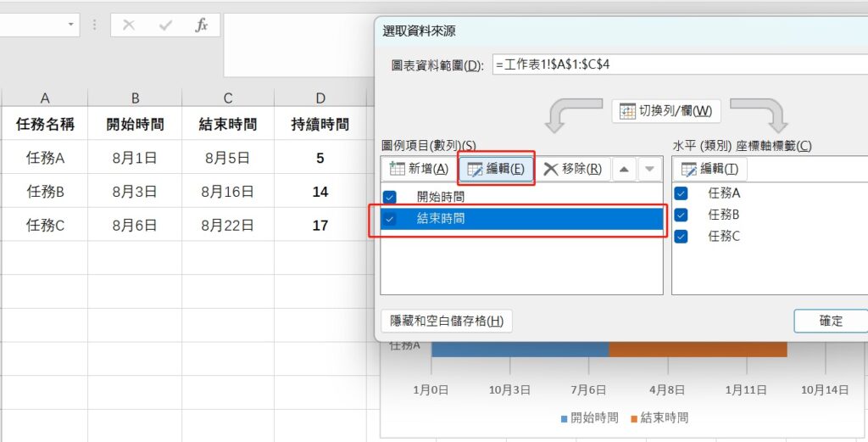Select the cell containing 任務C in the sheet

[x=45, y=225]
